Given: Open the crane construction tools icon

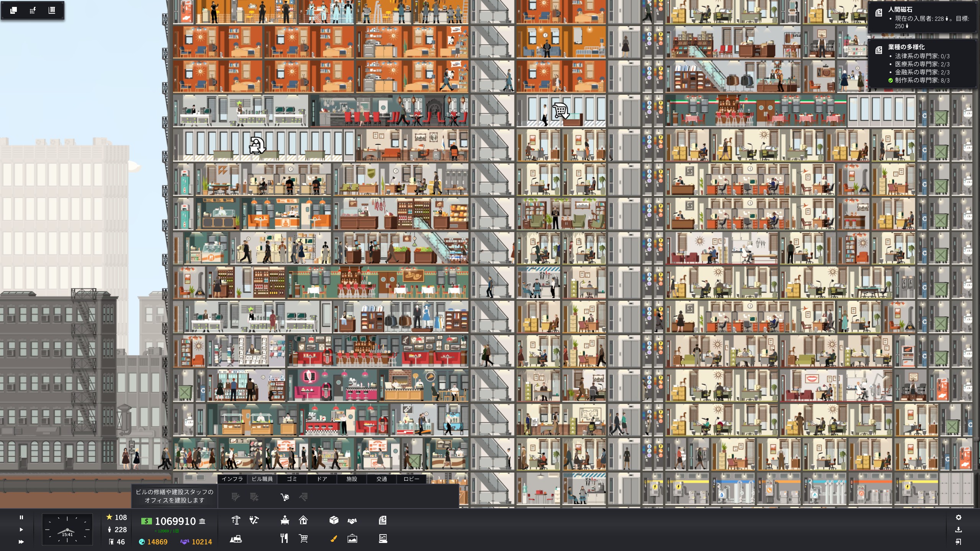Looking at the screenshot, I should tap(236, 520).
